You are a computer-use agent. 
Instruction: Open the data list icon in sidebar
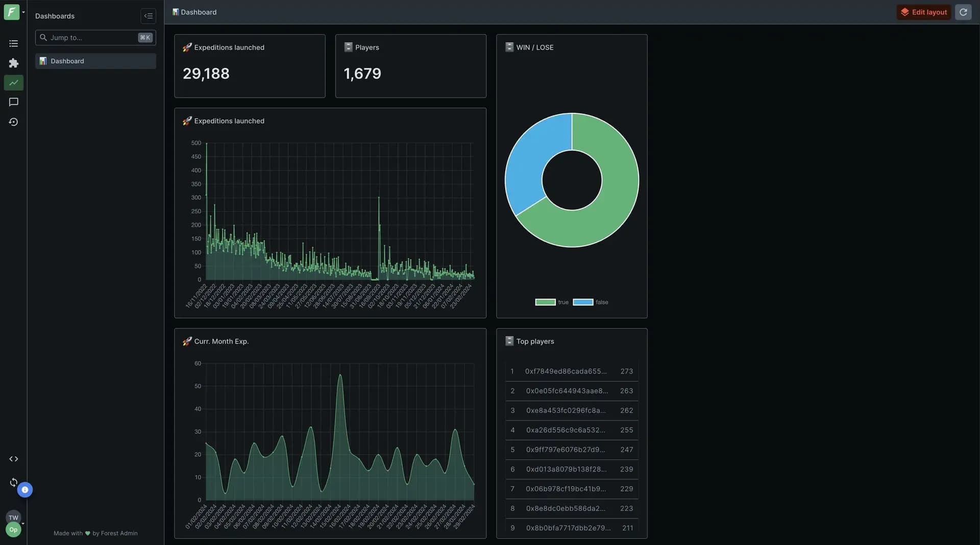coord(14,43)
